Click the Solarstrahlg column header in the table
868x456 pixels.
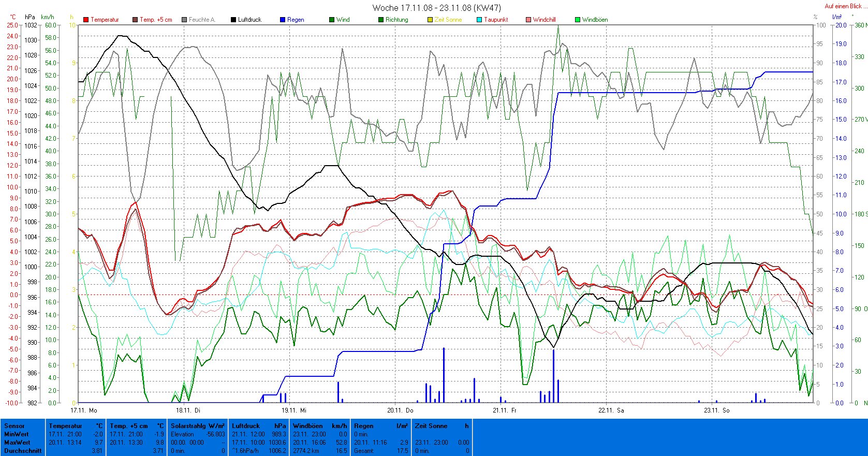coord(198,426)
